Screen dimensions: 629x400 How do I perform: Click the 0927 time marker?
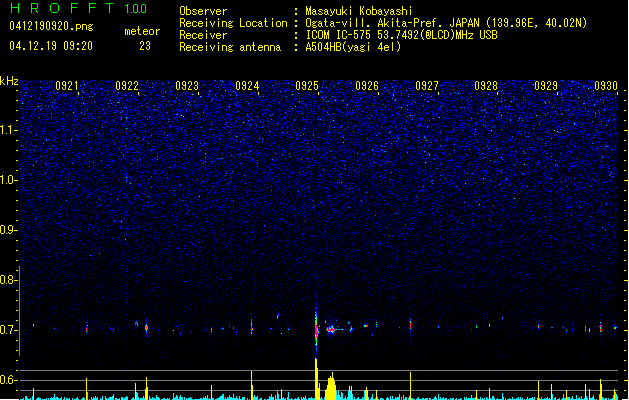[x=427, y=86]
